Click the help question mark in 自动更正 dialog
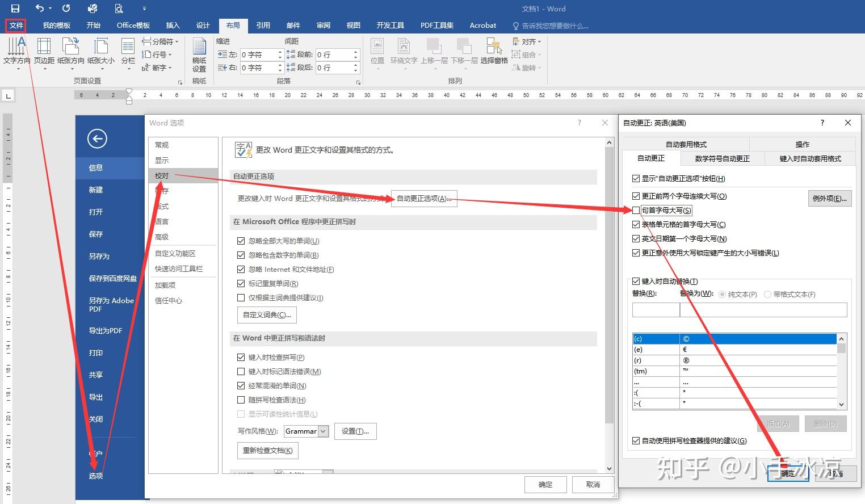865x504 pixels. 822,123
